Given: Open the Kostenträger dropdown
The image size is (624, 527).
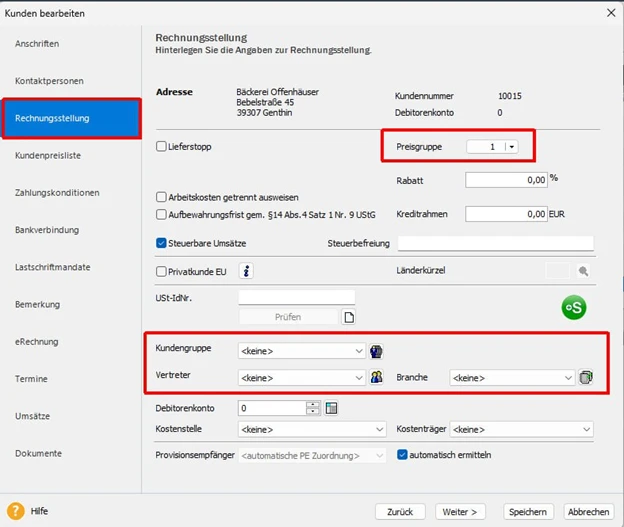Looking at the screenshot, I should tap(587, 429).
